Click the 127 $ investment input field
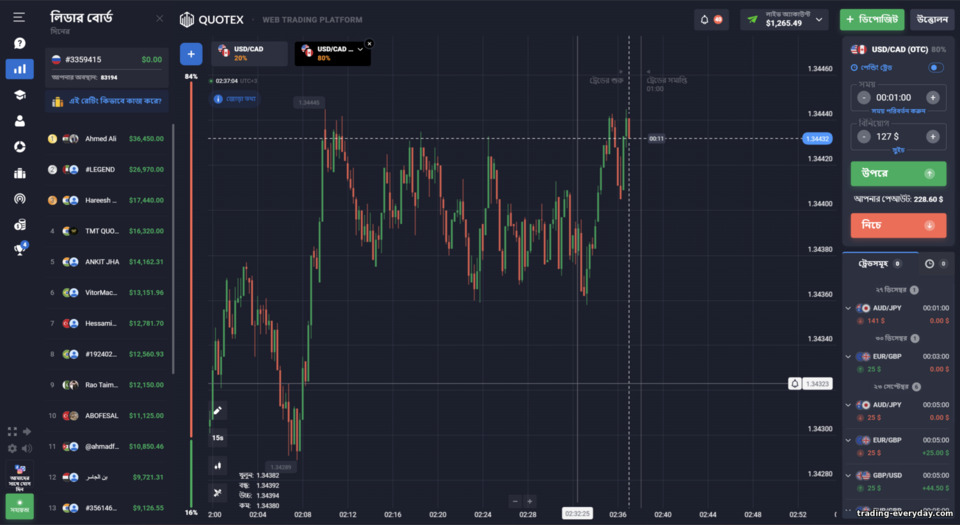The image size is (960, 525). [898, 136]
